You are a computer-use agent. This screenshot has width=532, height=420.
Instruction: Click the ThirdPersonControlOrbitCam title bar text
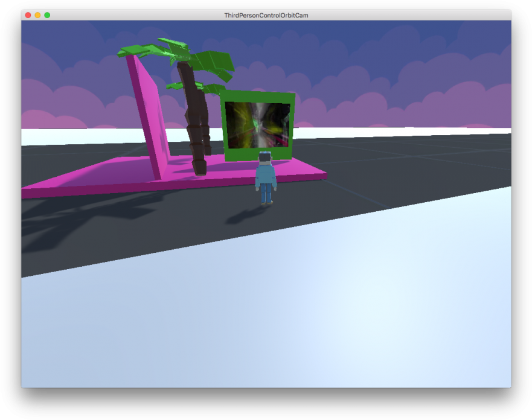pos(266,15)
